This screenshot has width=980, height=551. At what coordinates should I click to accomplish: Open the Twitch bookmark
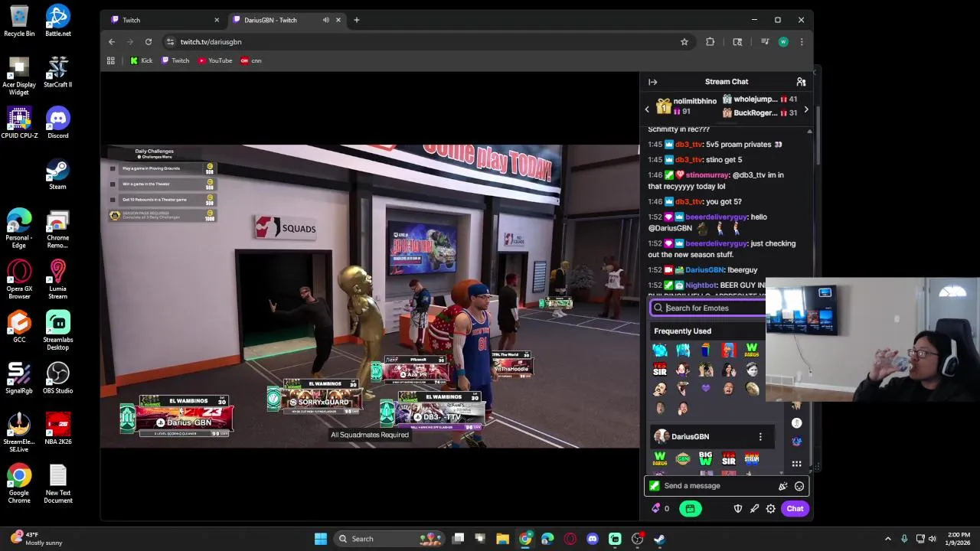[x=175, y=60]
